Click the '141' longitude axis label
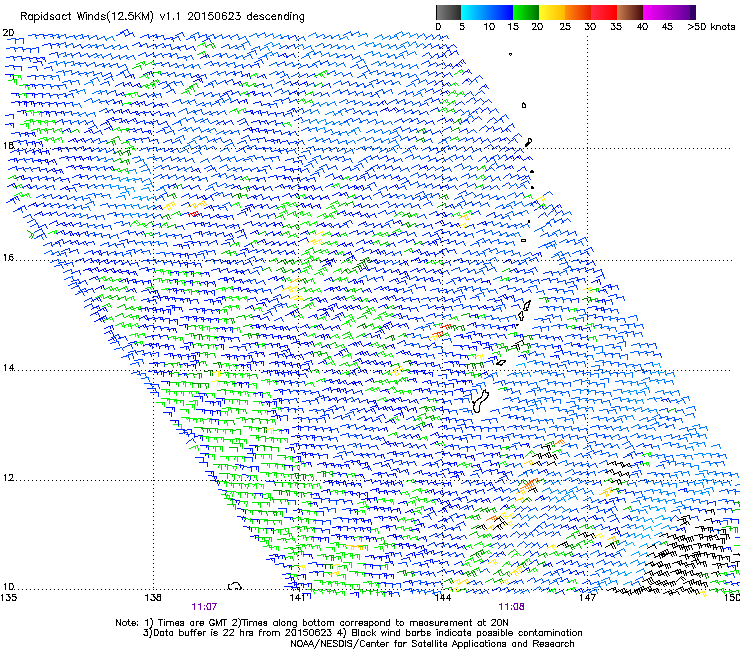Screen dimensions: 740x650 click(x=297, y=598)
